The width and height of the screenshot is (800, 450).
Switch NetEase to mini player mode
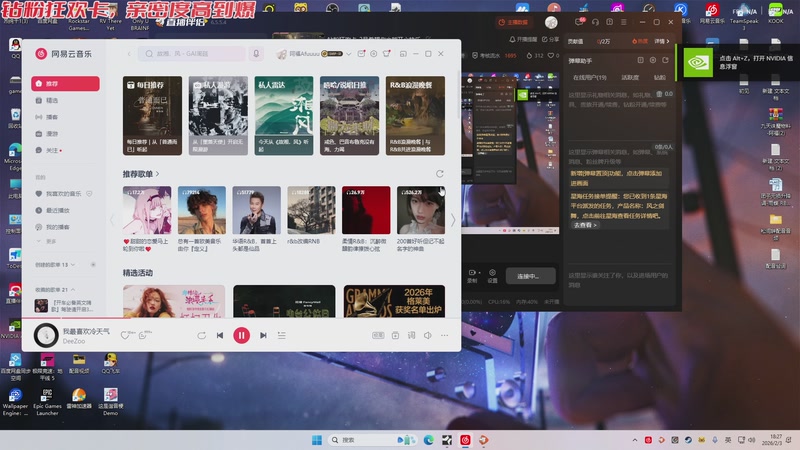(x=403, y=54)
